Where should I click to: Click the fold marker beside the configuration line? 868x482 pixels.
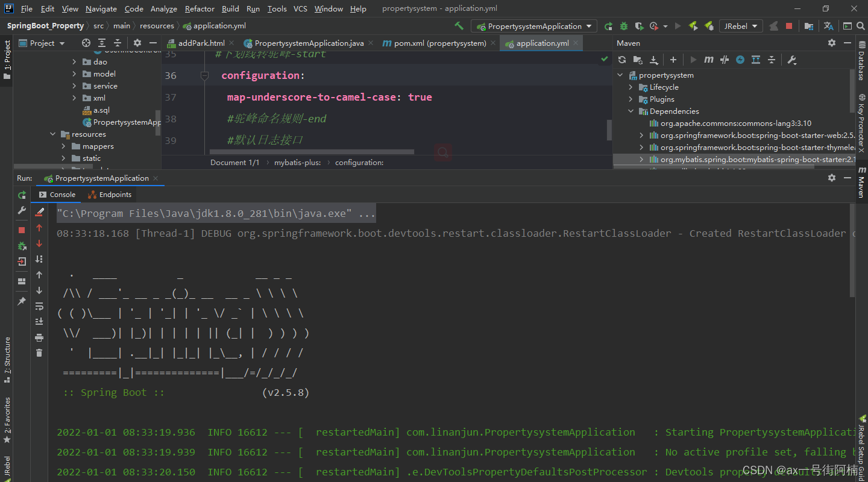pyautogui.click(x=204, y=76)
